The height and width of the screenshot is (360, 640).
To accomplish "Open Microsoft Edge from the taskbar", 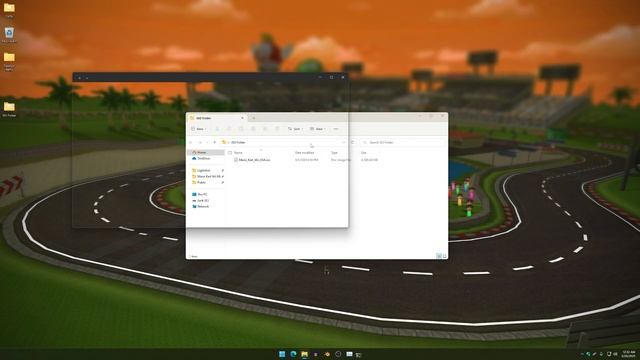I will point(293,354).
